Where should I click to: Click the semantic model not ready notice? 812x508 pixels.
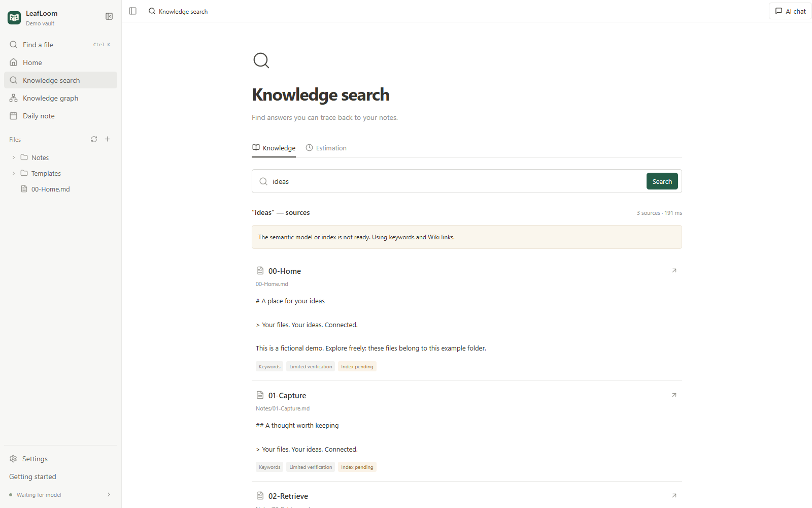coord(467,237)
